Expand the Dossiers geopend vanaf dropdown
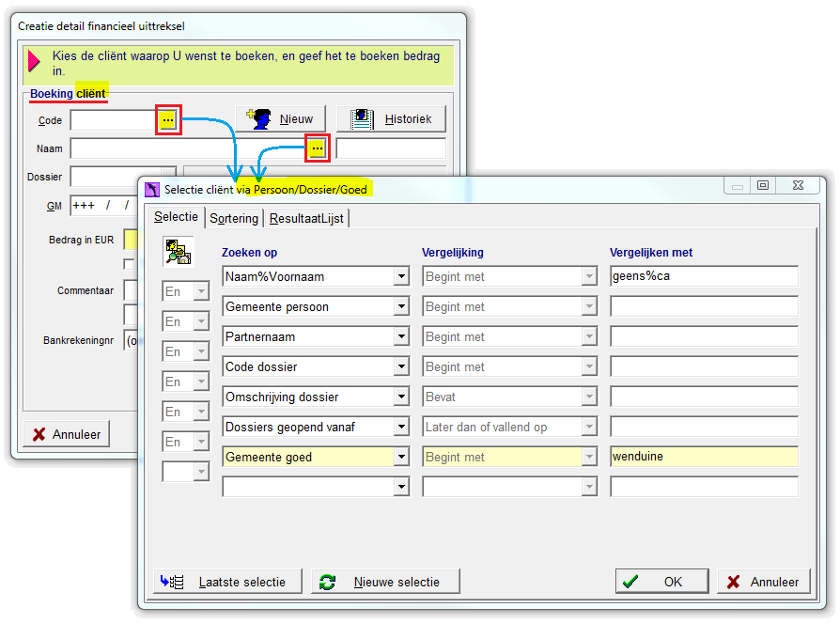Viewport: 840px width, 623px height. (x=401, y=427)
